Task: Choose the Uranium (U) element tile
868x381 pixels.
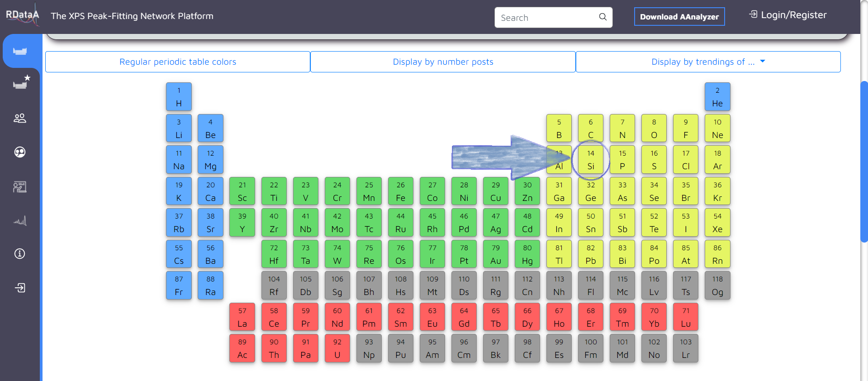Action: click(337, 348)
